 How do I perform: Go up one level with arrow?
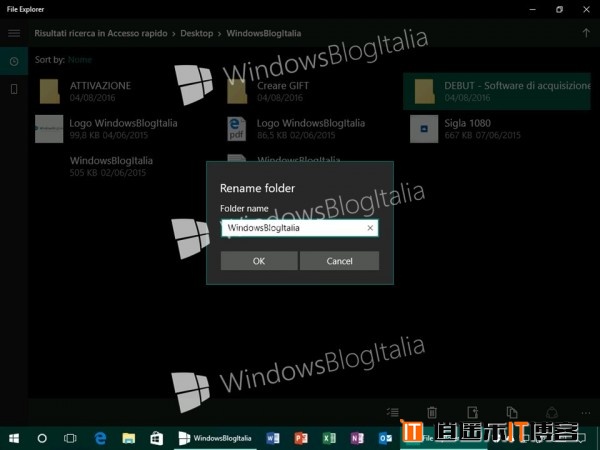(x=586, y=33)
